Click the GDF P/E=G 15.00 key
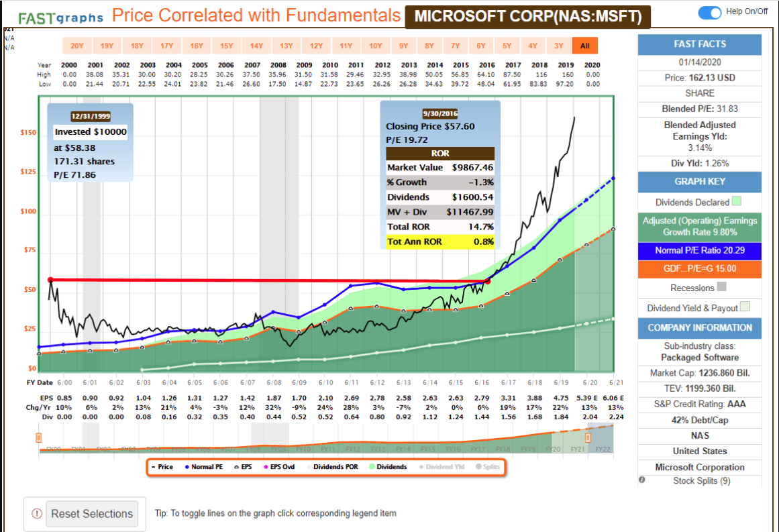779x532 pixels. tap(700, 269)
